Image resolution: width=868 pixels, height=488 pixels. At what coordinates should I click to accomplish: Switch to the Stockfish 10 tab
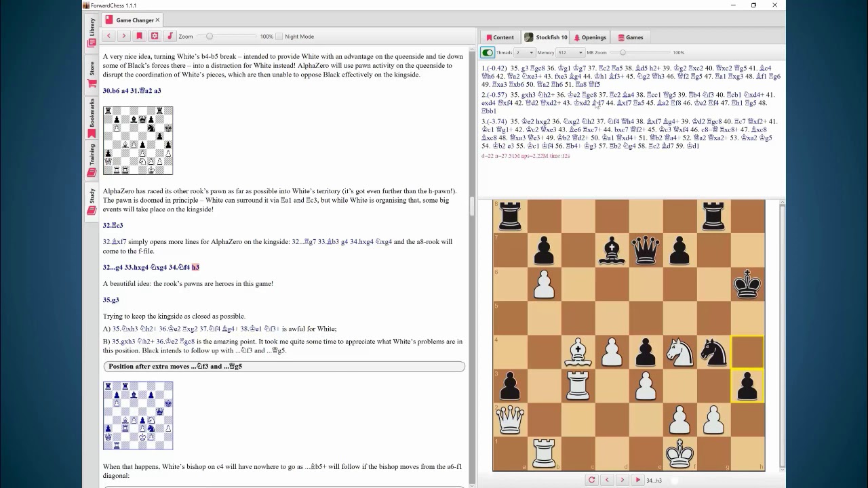click(546, 37)
